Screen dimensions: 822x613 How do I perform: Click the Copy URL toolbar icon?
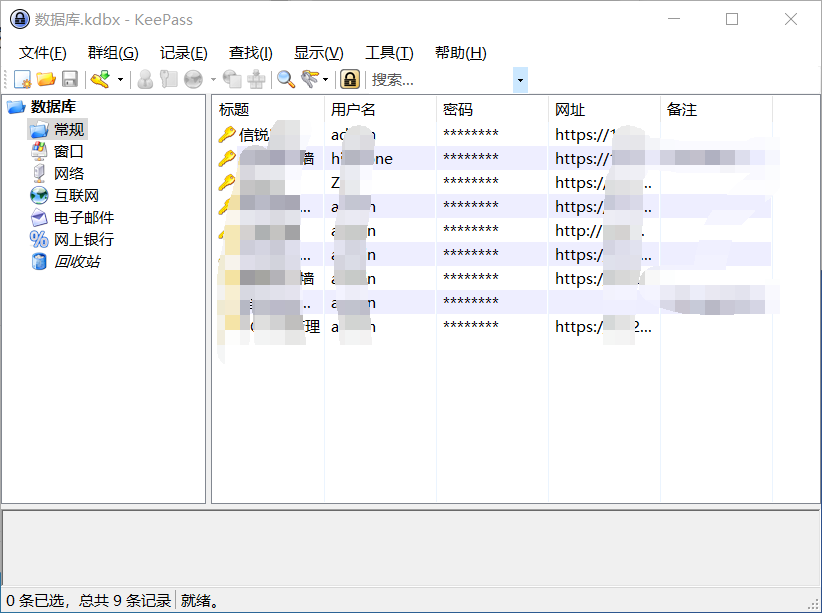232,79
